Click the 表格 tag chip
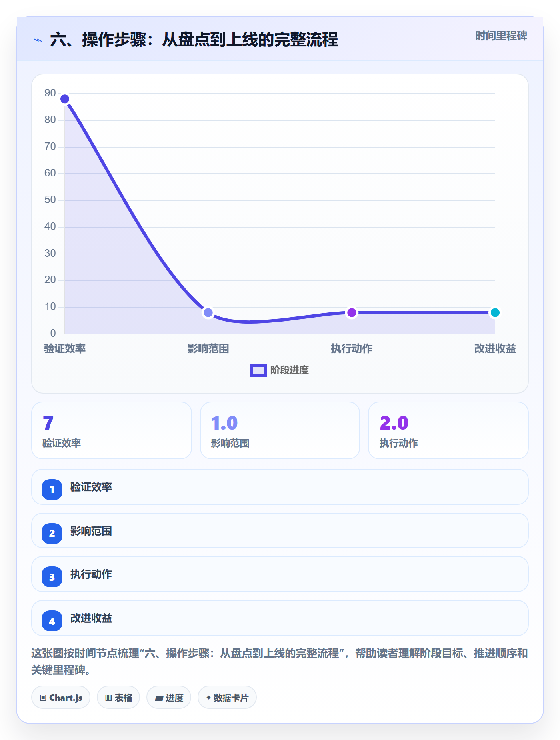The image size is (560, 740). (x=118, y=698)
